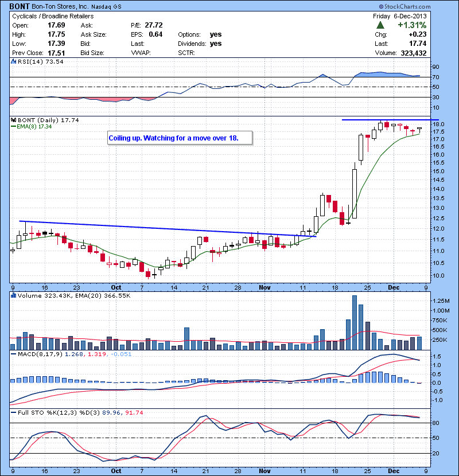Click the 'EMA(8) 17.34' legend label
This screenshot has height=476, width=459.
point(34,127)
